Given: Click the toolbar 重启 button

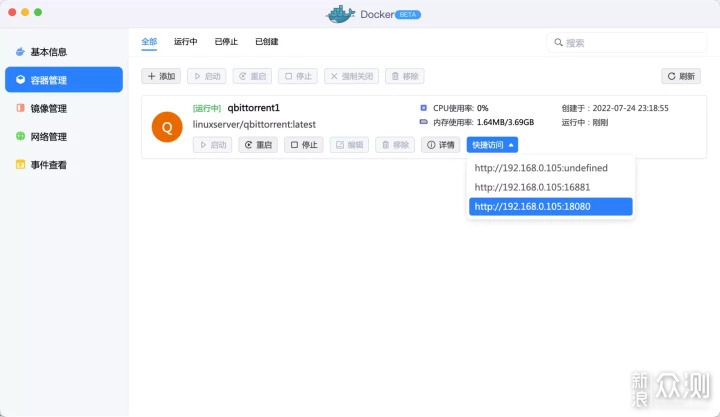Looking at the screenshot, I should 252,76.
